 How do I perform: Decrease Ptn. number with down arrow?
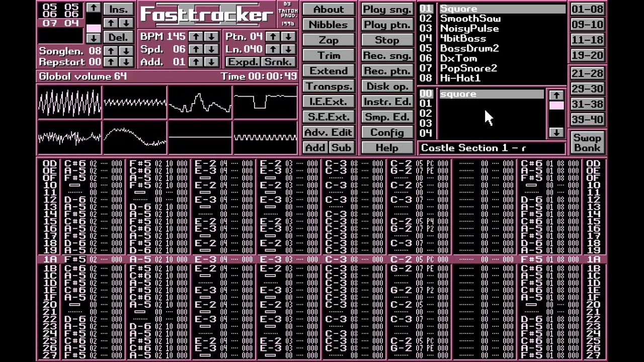pos(288,37)
